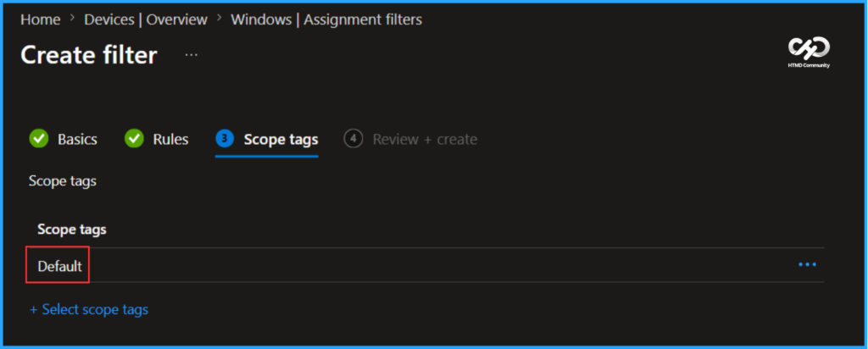Viewport: 868px width, 349px height.
Task: Go to Home breadcrumb
Action: 41,20
